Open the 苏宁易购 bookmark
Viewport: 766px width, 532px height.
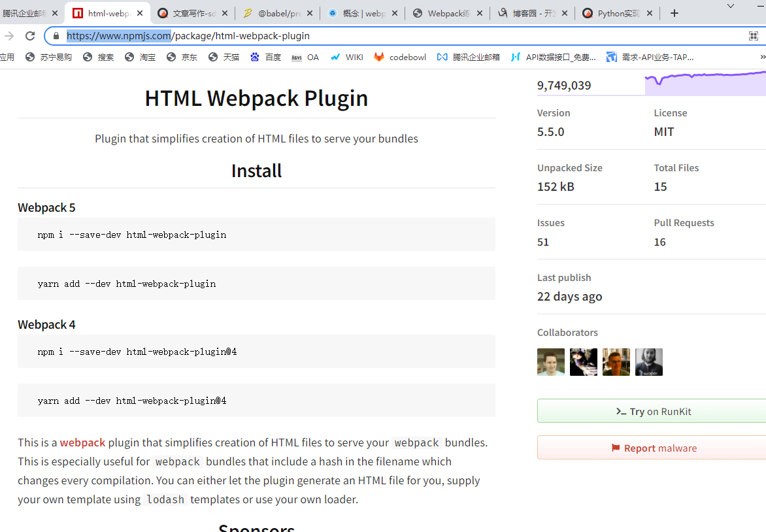[49, 57]
